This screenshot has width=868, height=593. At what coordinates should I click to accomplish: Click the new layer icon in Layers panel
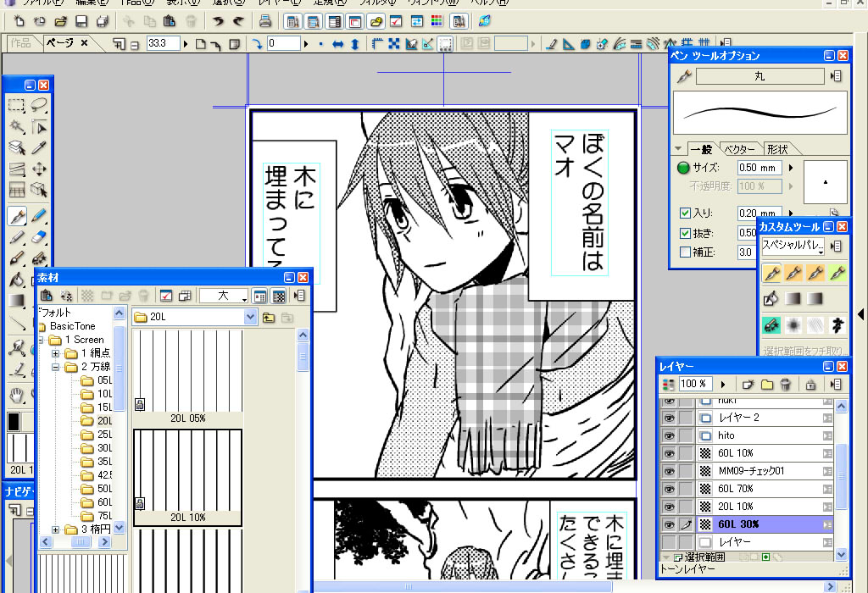[x=748, y=384]
